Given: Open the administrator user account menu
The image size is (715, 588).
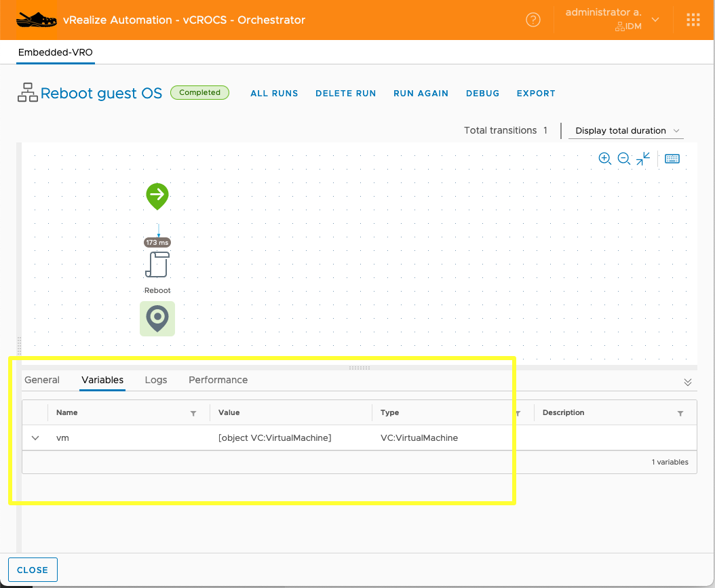Looking at the screenshot, I should (x=612, y=20).
